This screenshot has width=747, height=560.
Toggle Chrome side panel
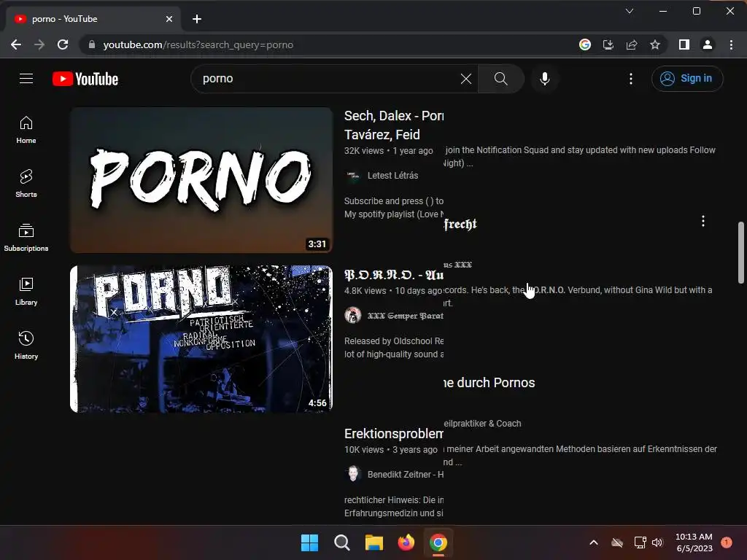click(x=684, y=44)
